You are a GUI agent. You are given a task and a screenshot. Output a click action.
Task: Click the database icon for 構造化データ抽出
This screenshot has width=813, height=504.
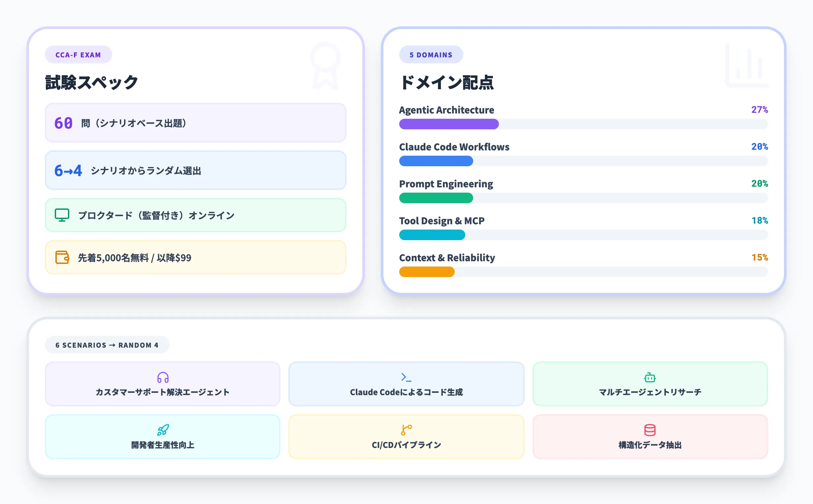649,430
